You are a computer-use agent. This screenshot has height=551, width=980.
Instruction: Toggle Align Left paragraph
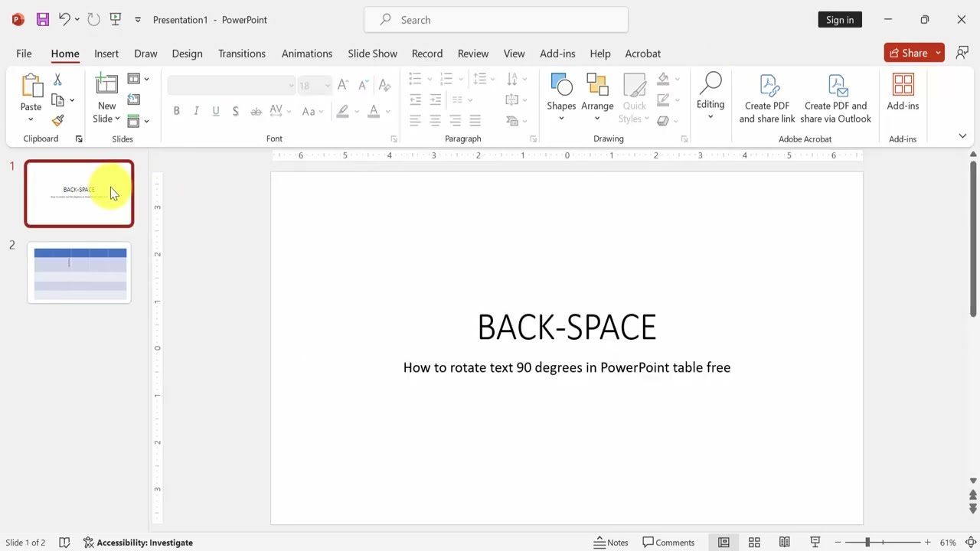(415, 120)
